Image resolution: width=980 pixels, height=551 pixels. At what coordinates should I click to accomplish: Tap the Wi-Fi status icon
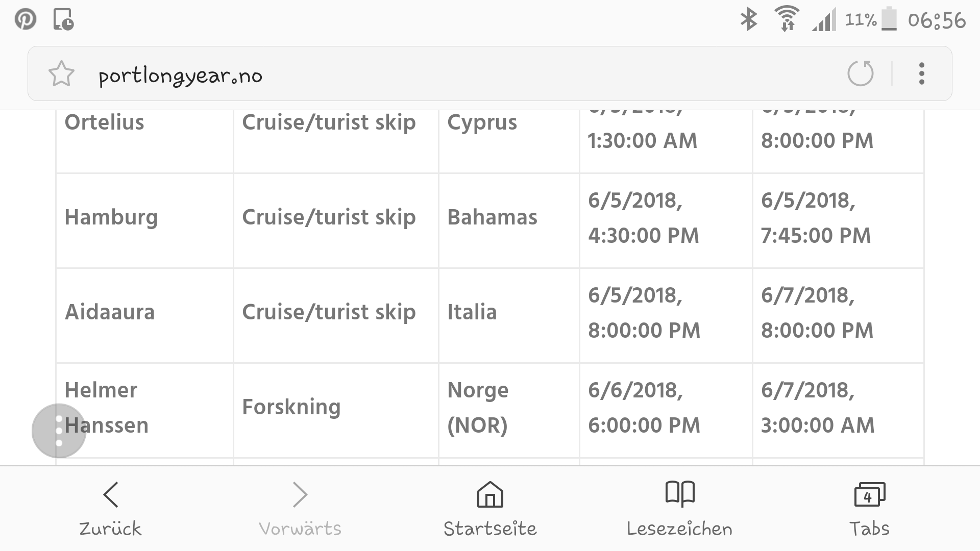tap(787, 20)
